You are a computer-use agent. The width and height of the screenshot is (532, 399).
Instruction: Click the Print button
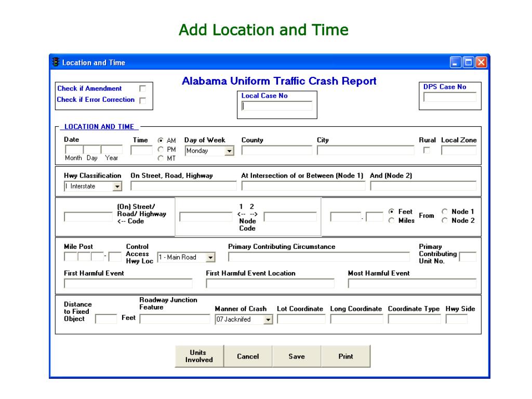coord(345,356)
